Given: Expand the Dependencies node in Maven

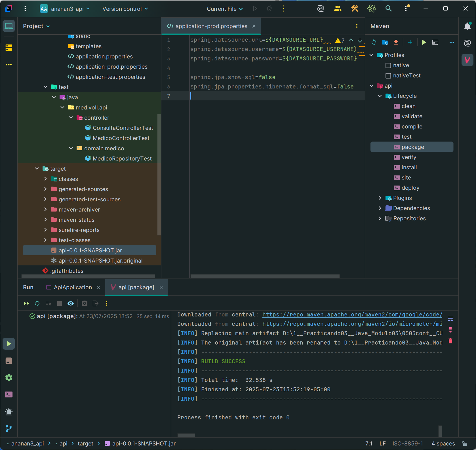Looking at the screenshot, I should click(x=380, y=208).
